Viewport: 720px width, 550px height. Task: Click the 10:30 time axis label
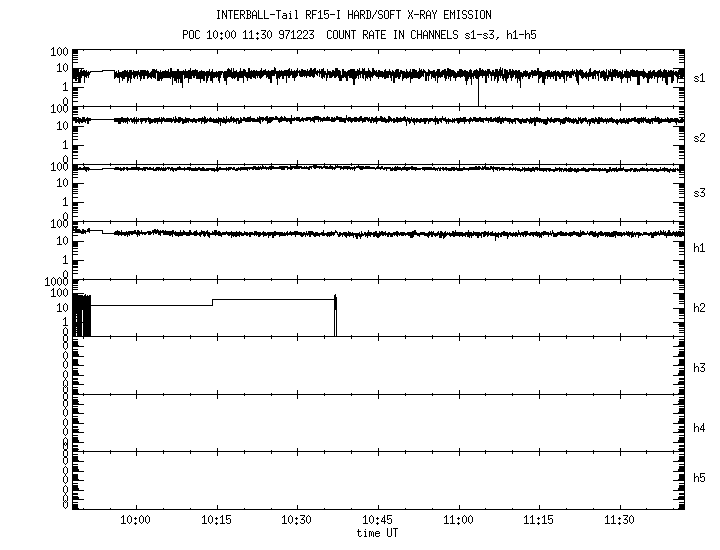297,520
